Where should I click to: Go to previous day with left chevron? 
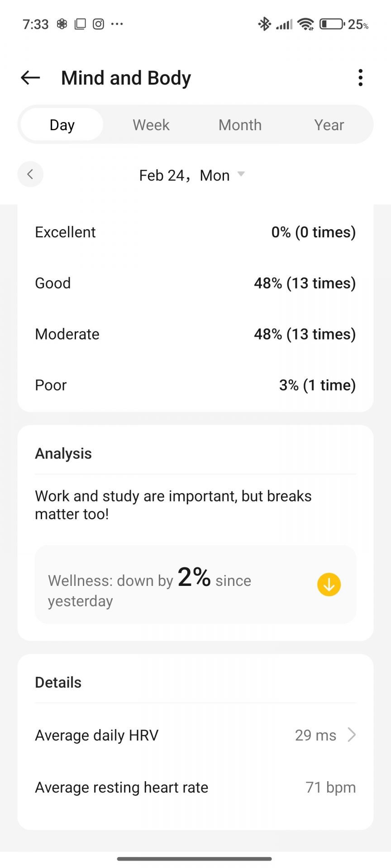pos(30,174)
